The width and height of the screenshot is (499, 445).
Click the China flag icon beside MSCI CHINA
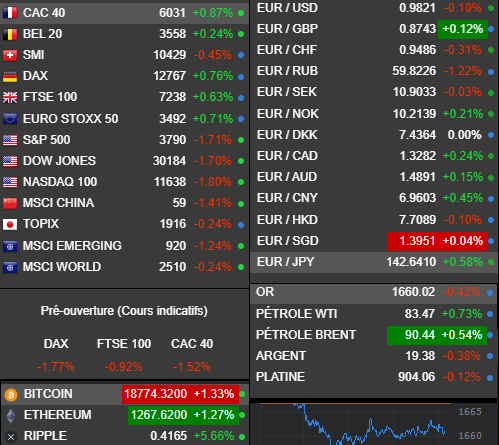point(10,203)
